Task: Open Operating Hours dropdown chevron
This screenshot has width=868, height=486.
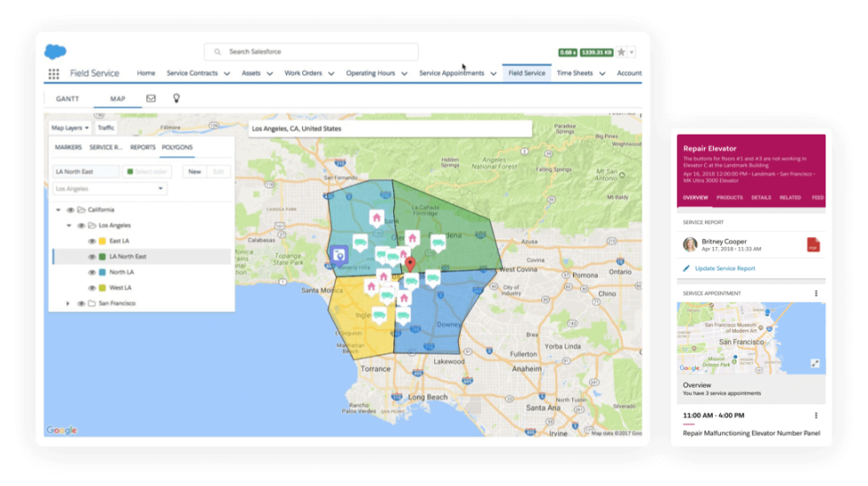Action: pyautogui.click(x=404, y=73)
